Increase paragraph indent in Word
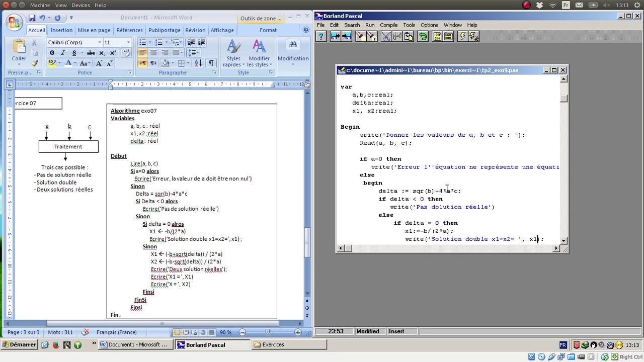This screenshot has height=362, width=644. pyautogui.click(x=202, y=42)
